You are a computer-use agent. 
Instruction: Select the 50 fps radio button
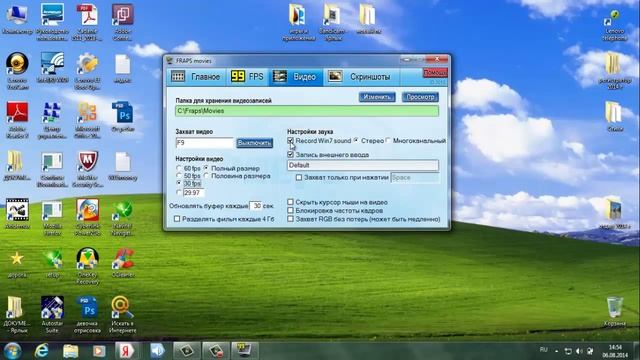coord(179,176)
